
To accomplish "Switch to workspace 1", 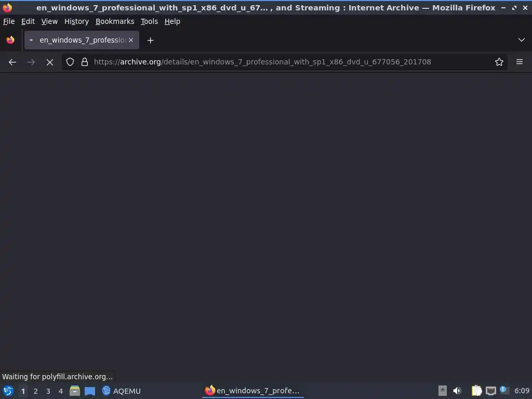I will pos(23,391).
